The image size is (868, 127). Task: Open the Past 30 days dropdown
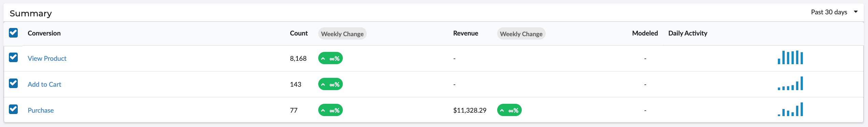tap(834, 12)
